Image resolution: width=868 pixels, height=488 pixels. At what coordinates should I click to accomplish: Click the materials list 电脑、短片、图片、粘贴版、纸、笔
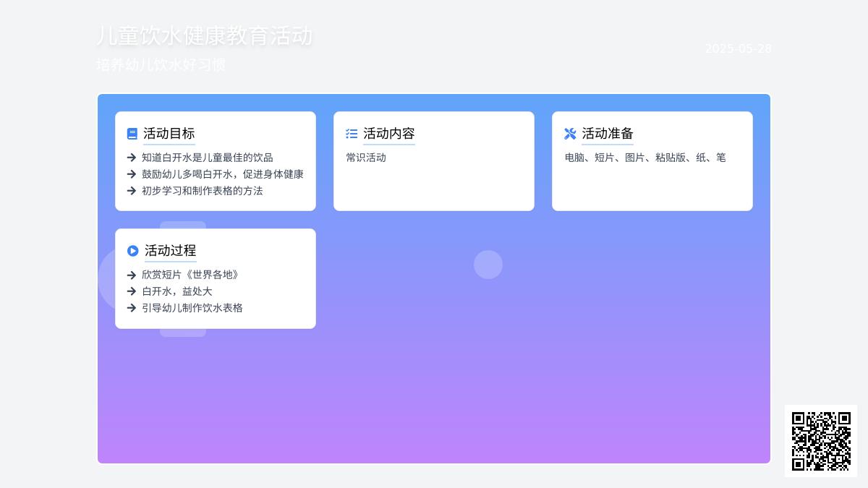coord(645,158)
